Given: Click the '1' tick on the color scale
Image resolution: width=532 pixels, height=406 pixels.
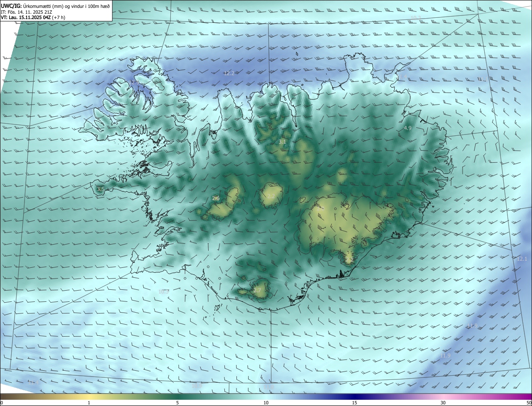Looking at the screenshot, I should (89, 403).
